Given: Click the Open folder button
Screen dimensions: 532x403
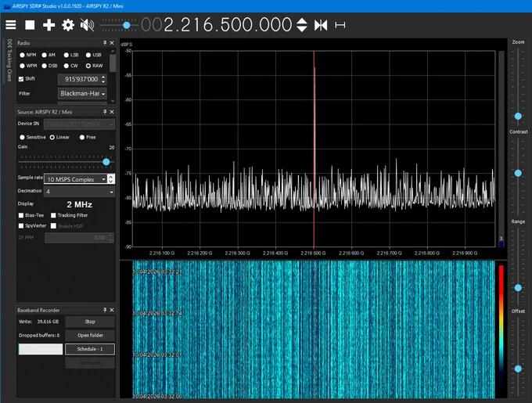Looking at the screenshot, I should click(90, 335).
